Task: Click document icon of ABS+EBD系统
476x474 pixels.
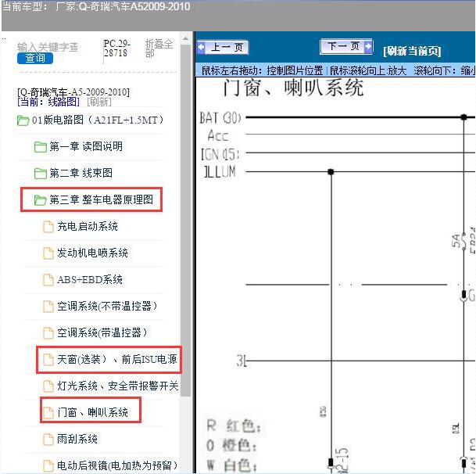Action: pos(48,280)
